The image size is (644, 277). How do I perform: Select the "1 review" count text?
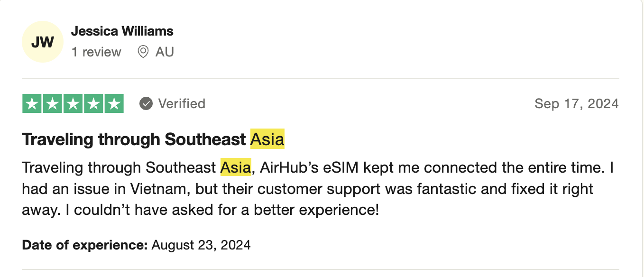point(96,52)
